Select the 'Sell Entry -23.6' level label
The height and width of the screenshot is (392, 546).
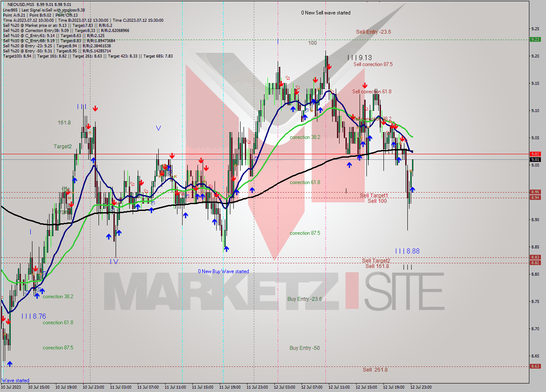374,32
